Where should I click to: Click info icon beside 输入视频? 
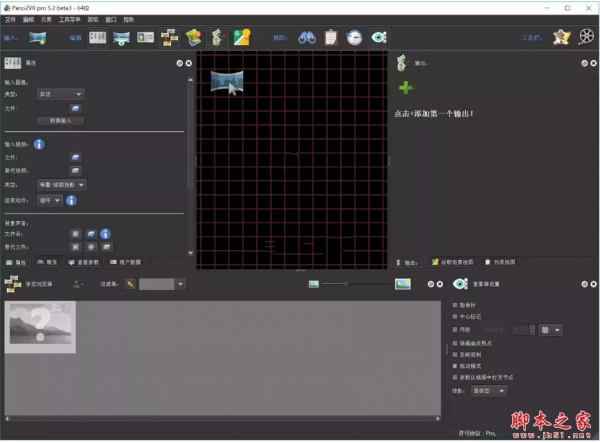coord(39,144)
